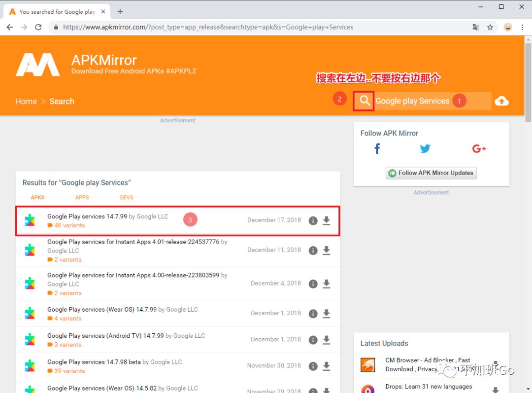Go forward in browser
The height and width of the screenshot is (393, 532).
24,27
